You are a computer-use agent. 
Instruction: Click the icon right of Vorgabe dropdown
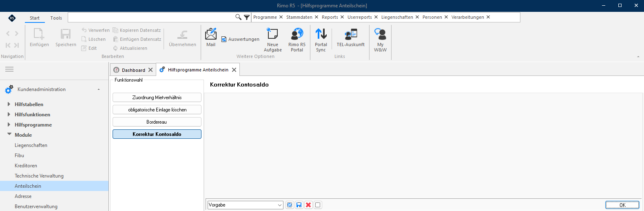click(290, 205)
